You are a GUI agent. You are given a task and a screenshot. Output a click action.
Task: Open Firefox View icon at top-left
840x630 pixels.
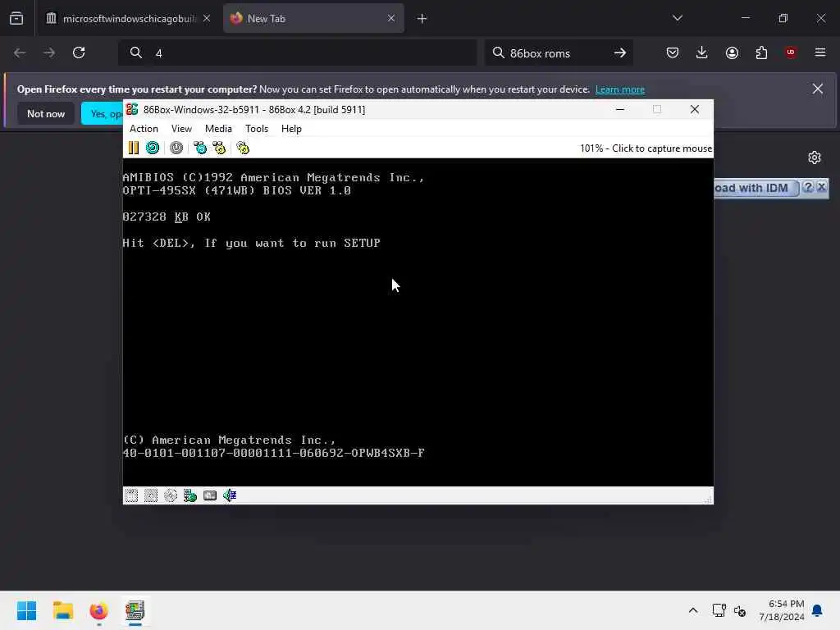16,19
